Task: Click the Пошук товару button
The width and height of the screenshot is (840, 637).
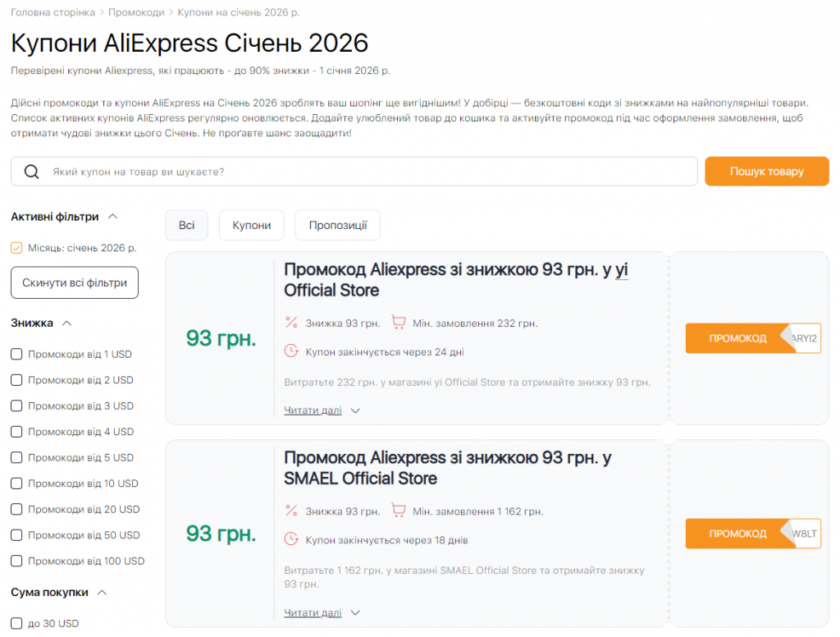Action: tap(766, 171)
